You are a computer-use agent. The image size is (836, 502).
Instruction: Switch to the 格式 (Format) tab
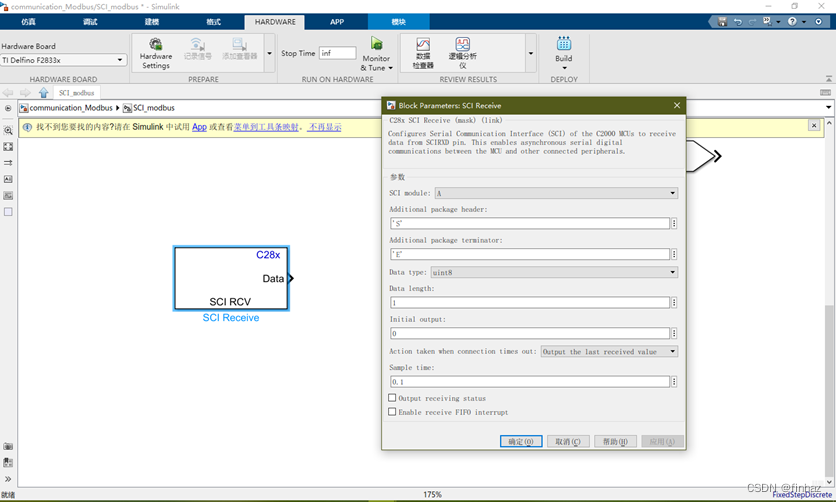213,22
